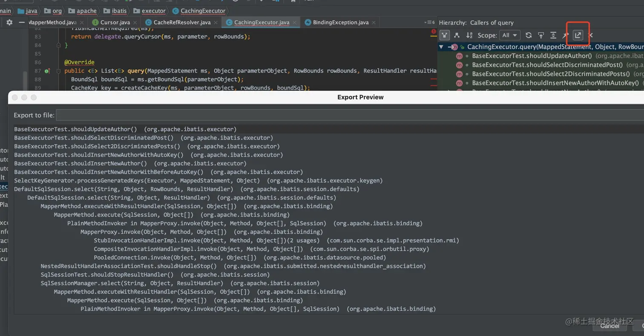Image resolution: width=644 pixels, height=336 pixels.
Task: Click NestedResultHandlerAssociationTest.shouldHandleStop() line
Action: tap(233, 266)
